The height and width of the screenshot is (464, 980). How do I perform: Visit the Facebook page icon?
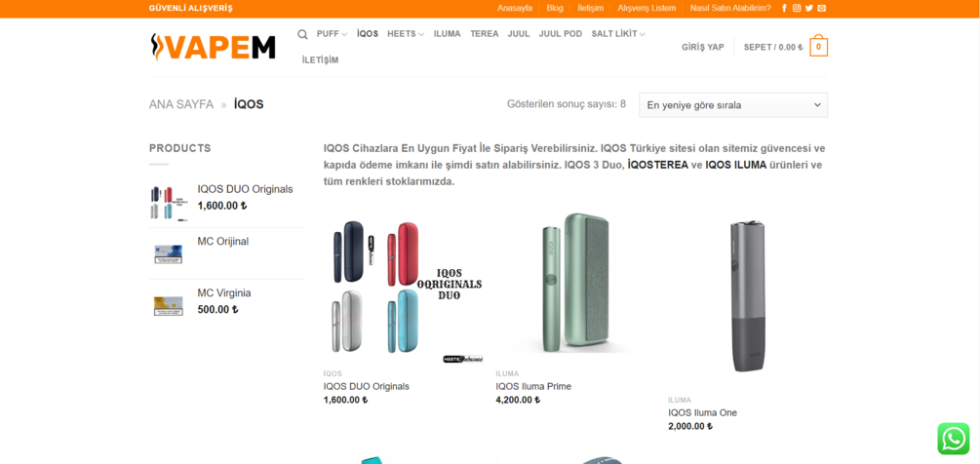784,8
